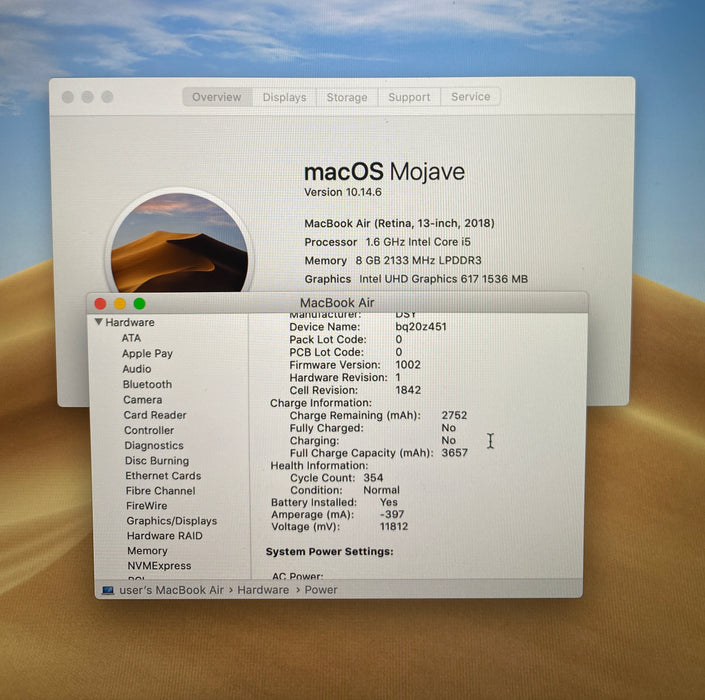
Task: Click the System Power Settings heading
Action: click(330, 552)
